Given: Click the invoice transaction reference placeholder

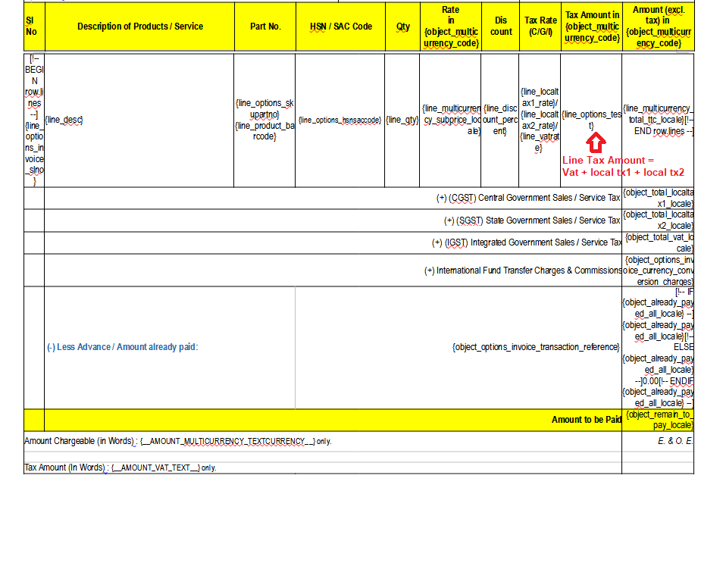Looking at the screenshot, I should click(x=535, y=347).
